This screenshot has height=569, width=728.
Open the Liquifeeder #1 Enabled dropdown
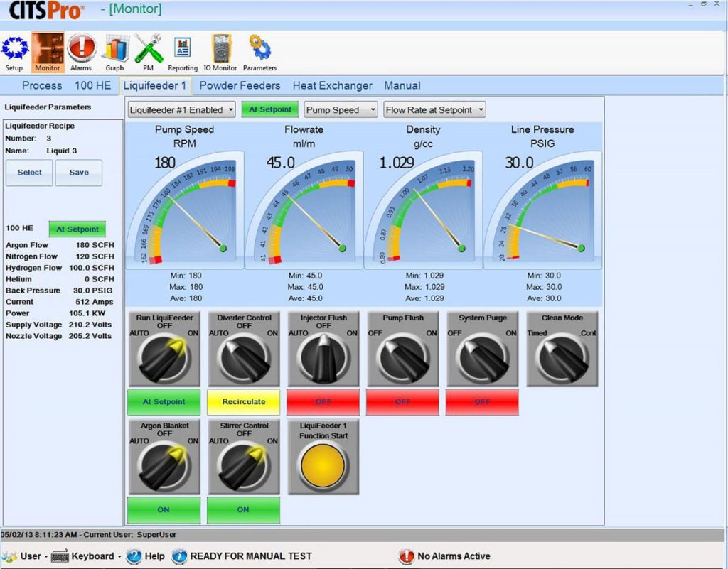coord(182,110)
